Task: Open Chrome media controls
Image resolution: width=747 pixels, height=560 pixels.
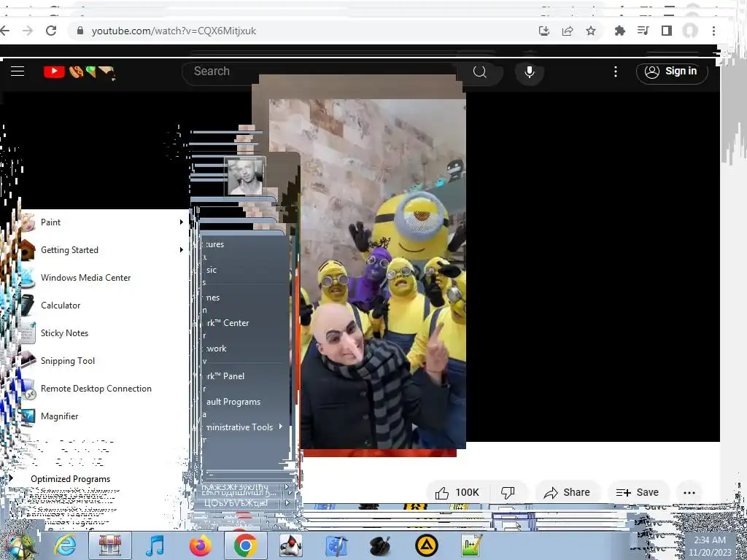Action: (x=643, y=31)
